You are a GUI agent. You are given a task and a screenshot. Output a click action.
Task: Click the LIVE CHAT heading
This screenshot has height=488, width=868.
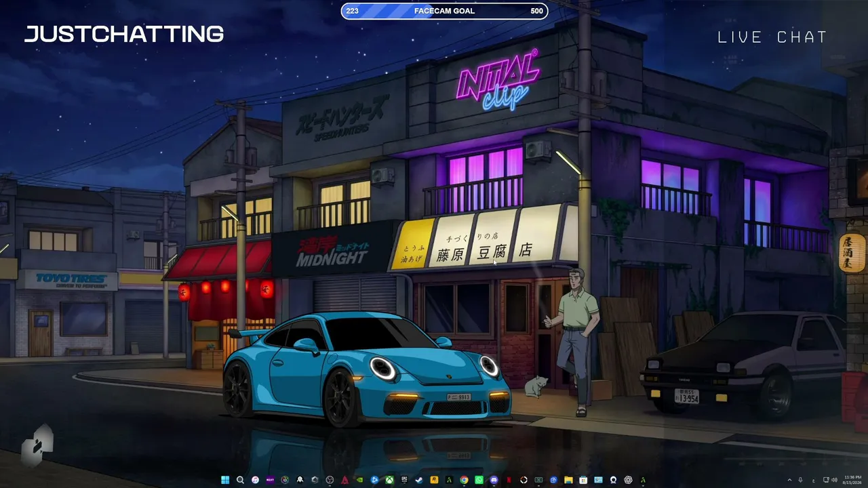(772, 37)
